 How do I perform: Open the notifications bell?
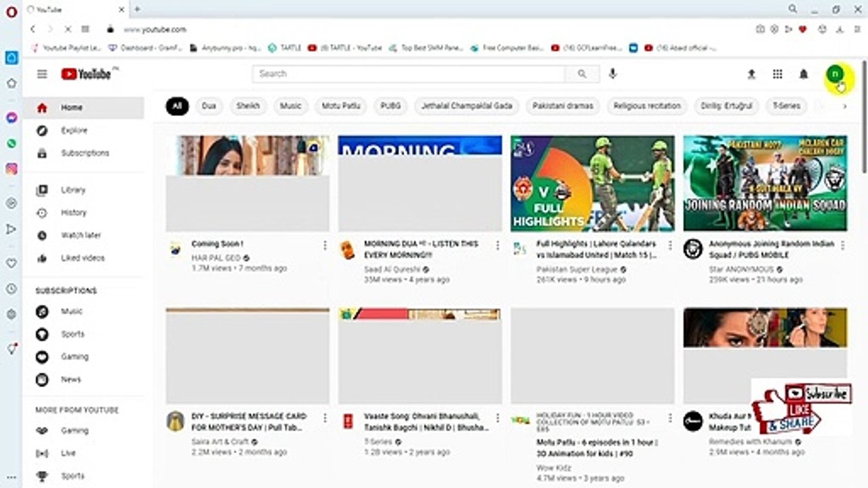804,74
